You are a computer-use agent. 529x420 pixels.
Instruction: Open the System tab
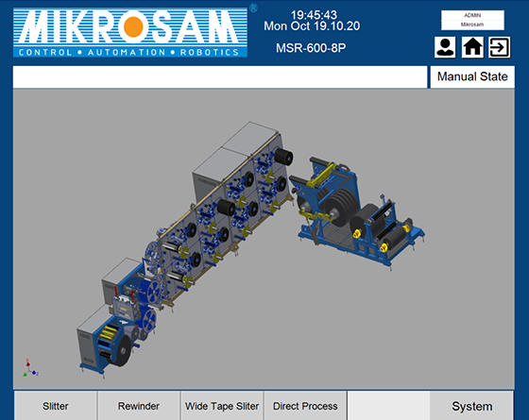pos(471,406)
